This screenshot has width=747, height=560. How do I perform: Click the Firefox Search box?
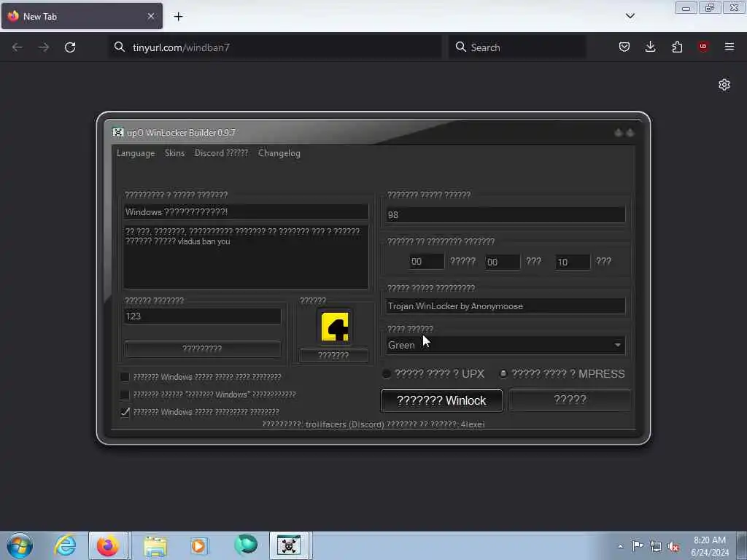pos(517,47)
